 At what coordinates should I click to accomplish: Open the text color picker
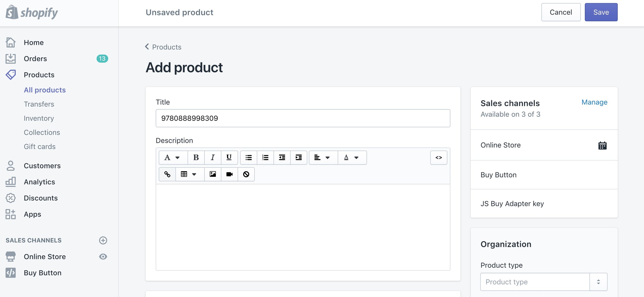click(352, 158)
